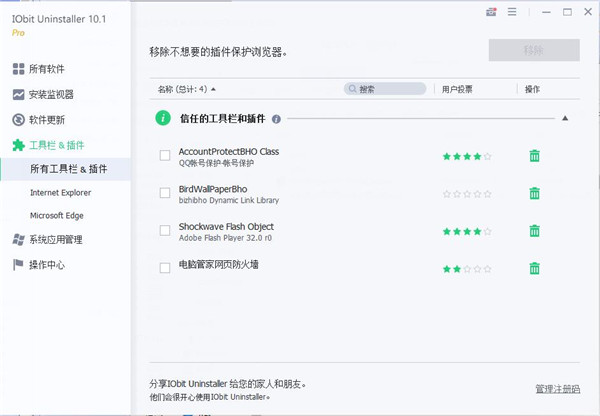Click trash icon for 电脑管家网页防火墙

(x=535, y=268)
